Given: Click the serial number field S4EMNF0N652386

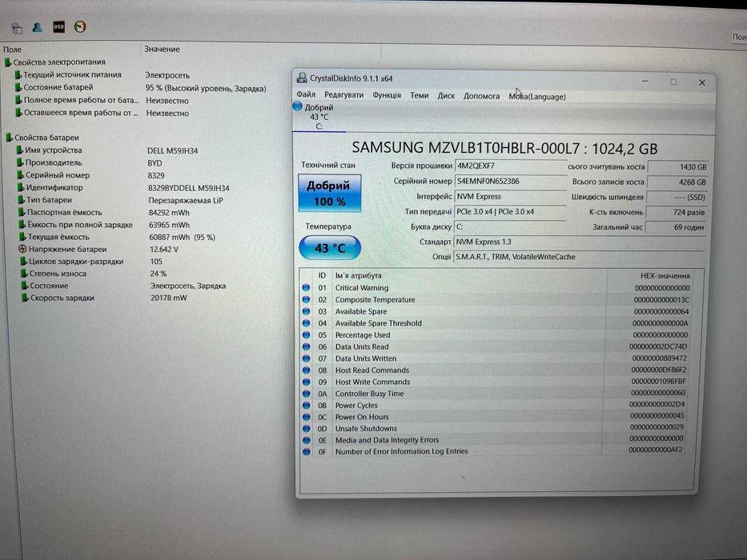Looking at the screenshot, I should click(511, 182).
